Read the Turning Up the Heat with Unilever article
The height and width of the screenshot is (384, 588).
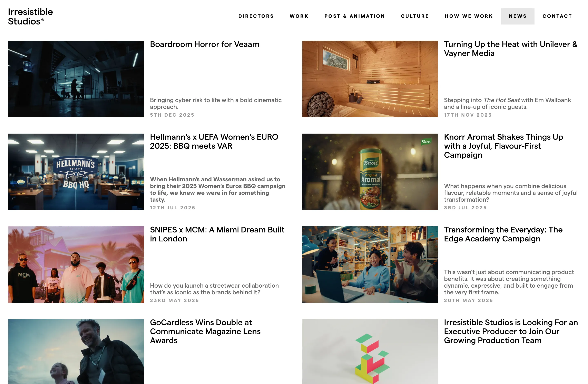pyautogui.click(x=510, y=49)
